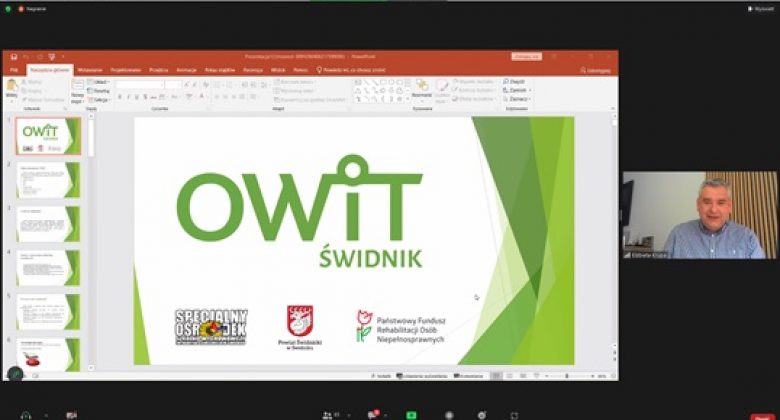This screenshot has width=780, height=420.
Task: Expand the Układ layout dropdown
Action: tap(100, 82)
